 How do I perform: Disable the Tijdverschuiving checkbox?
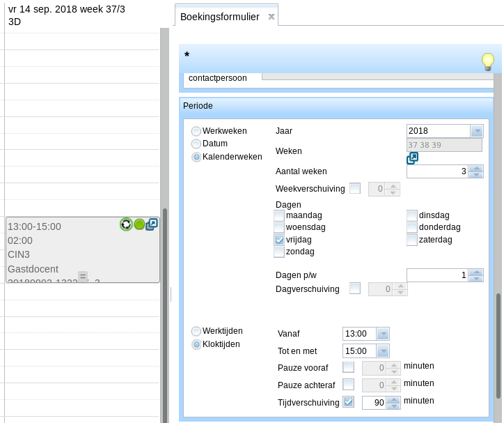(x=349, y=402)
